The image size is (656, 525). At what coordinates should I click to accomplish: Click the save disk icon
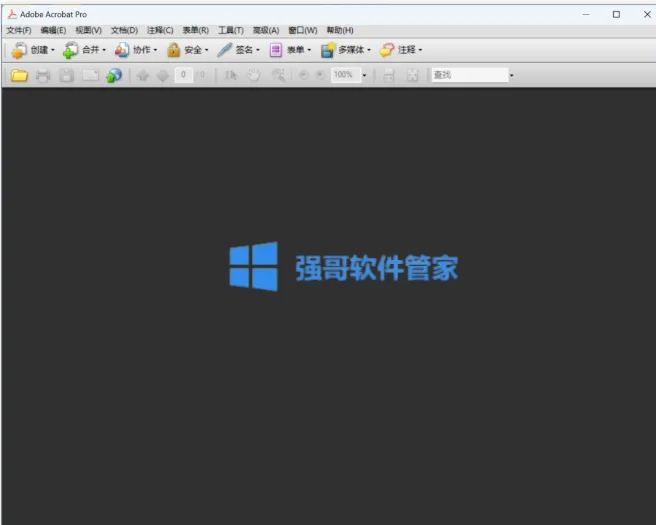[66, 75]
